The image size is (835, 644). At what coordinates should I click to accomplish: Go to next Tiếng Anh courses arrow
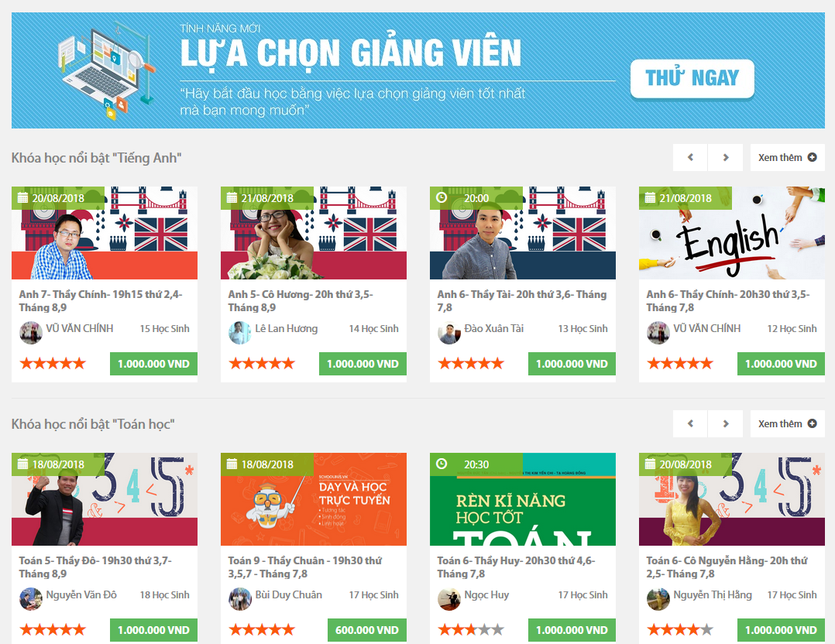725,158
